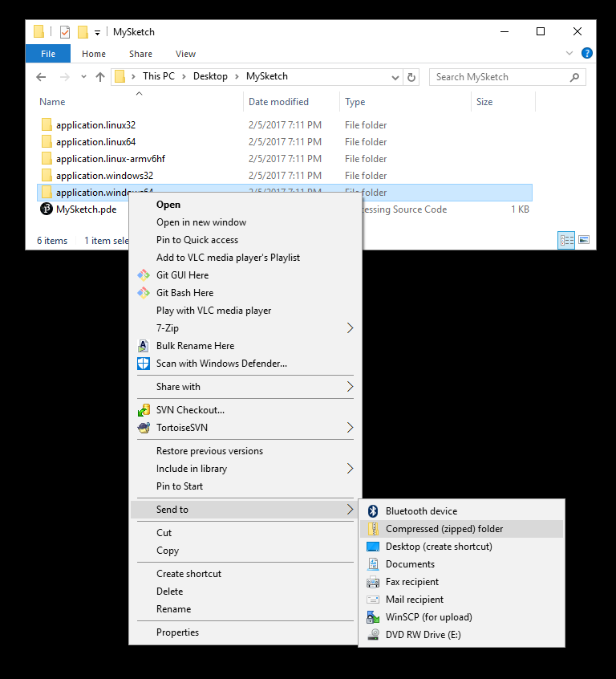Click the Mail recipient envelope icon
Image resolution: width=616 pixels, height=679 pixels.
373,600
